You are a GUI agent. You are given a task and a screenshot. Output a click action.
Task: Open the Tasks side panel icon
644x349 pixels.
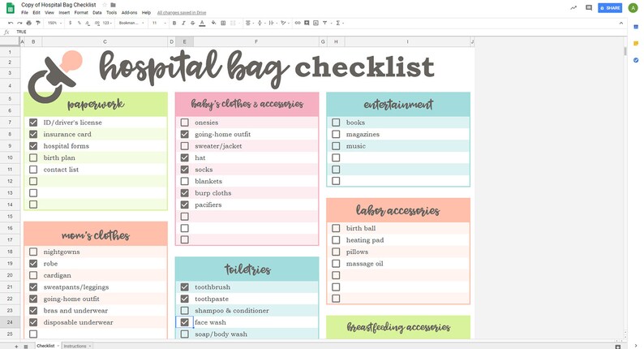click(636, 60)
